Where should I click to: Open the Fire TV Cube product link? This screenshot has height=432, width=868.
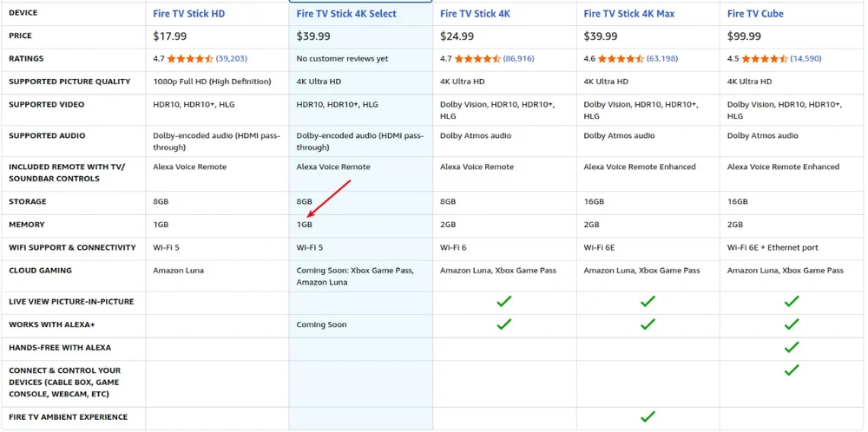[755, 14]
